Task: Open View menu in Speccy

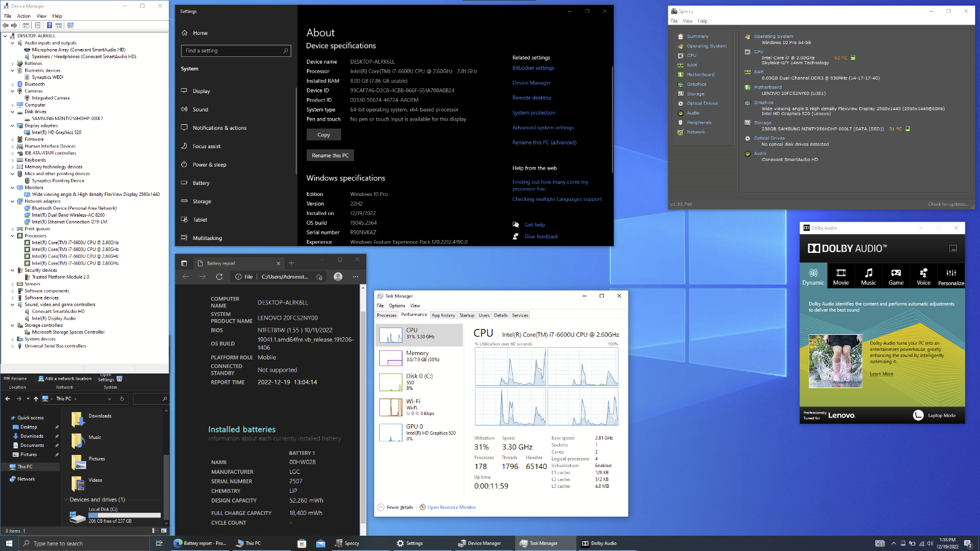Action: [688, 21]
